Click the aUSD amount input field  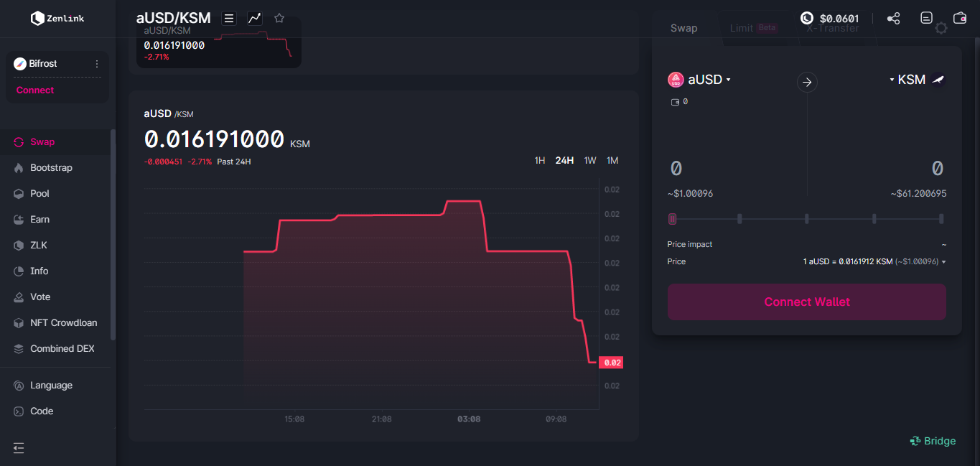tap(735, 169)
